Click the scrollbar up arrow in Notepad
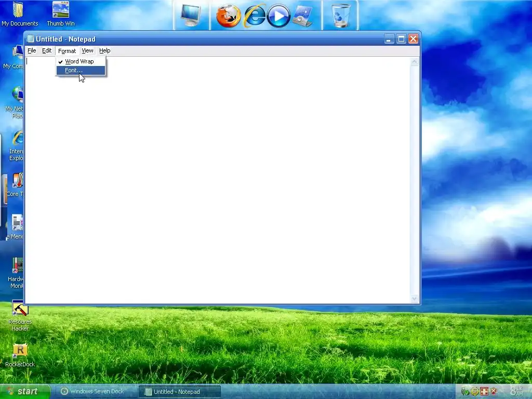 414,62
